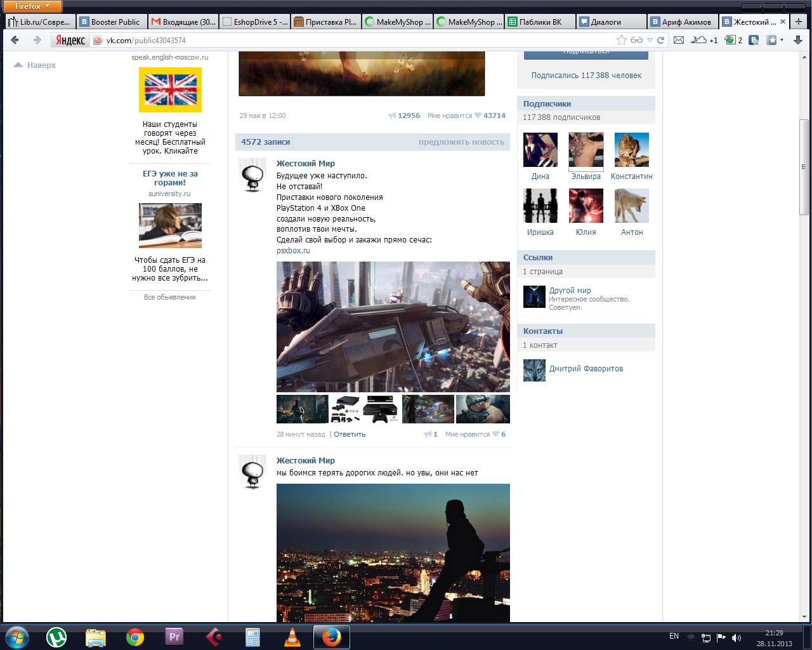
Task: Open the Другой мир community link
Action: pos(570,290)
